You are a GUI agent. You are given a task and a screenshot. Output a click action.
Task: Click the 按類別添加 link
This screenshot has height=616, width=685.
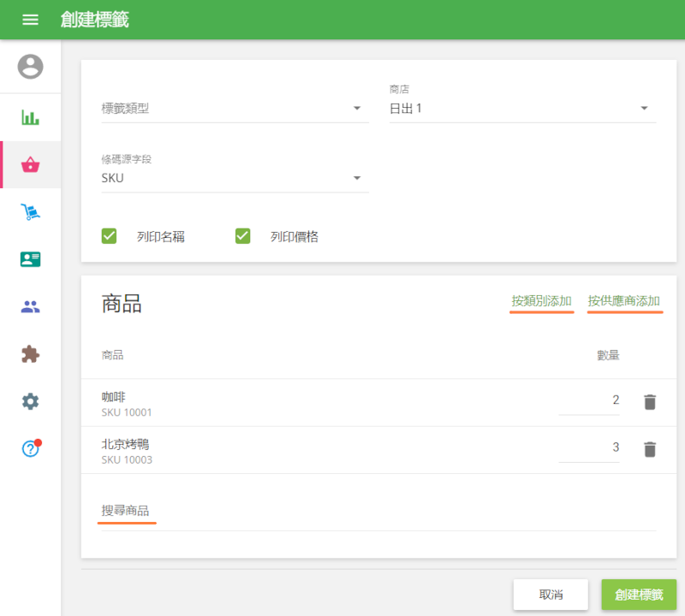[541, 301]
